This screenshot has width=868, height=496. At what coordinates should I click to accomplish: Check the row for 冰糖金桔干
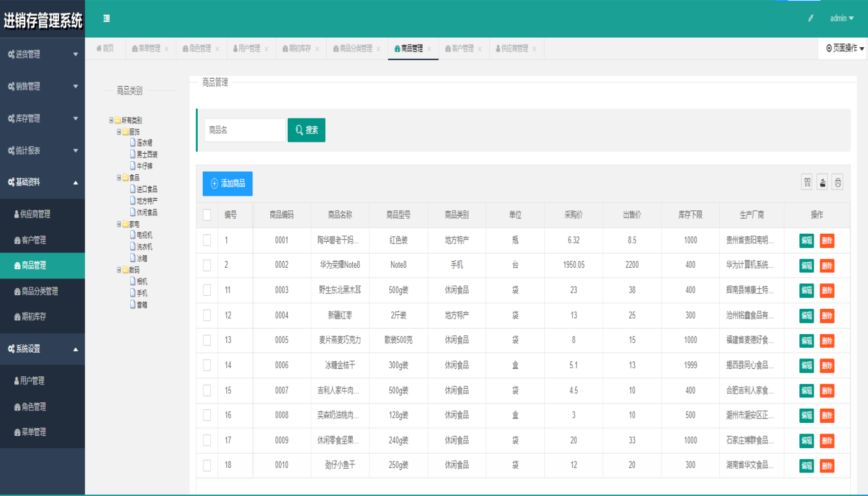click(x=207, y=365)
